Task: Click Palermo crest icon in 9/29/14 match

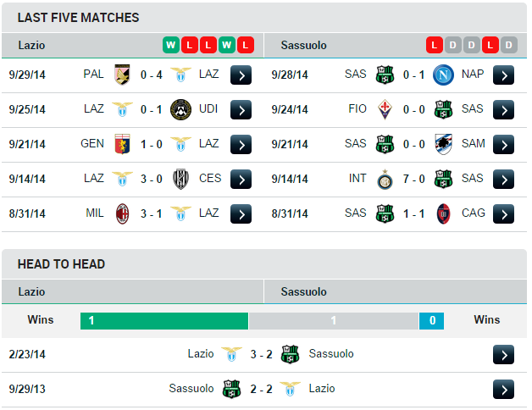Action: click(x=121, y=75)
